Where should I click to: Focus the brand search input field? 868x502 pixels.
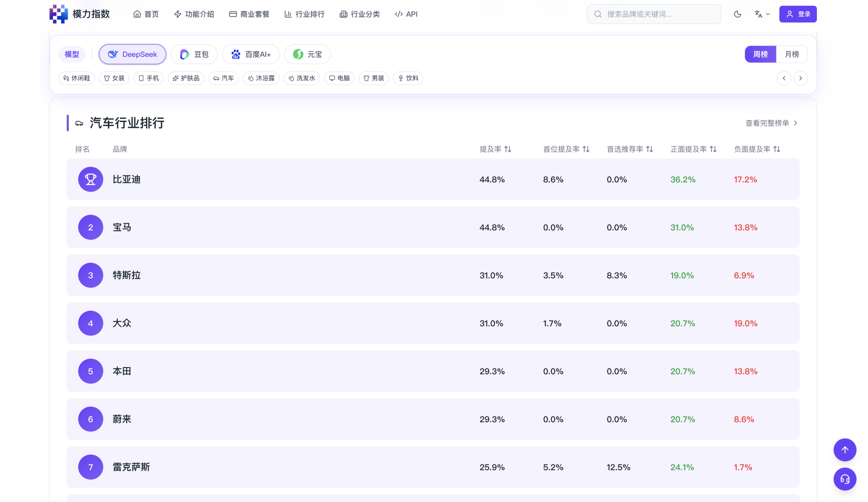(654, 14)
